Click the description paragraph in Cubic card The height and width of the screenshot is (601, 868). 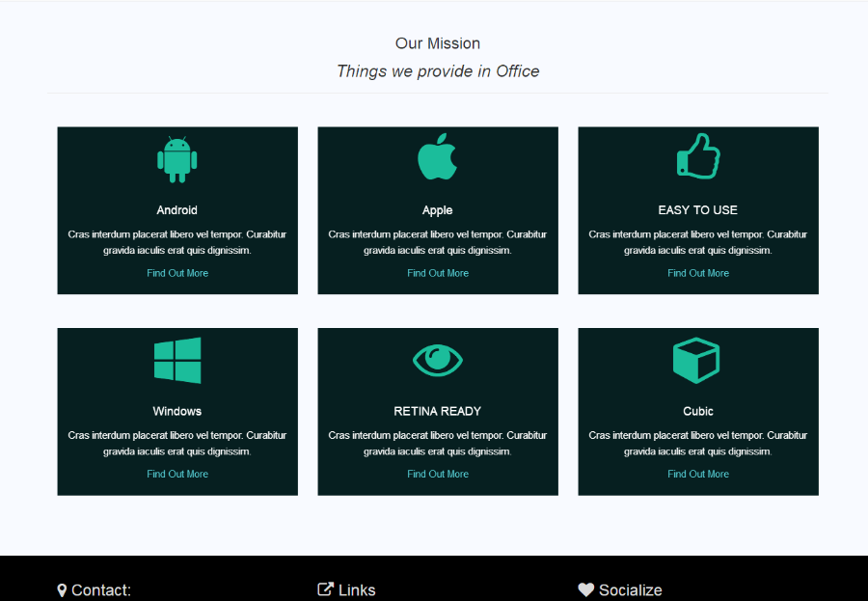[x=698, y=443]
